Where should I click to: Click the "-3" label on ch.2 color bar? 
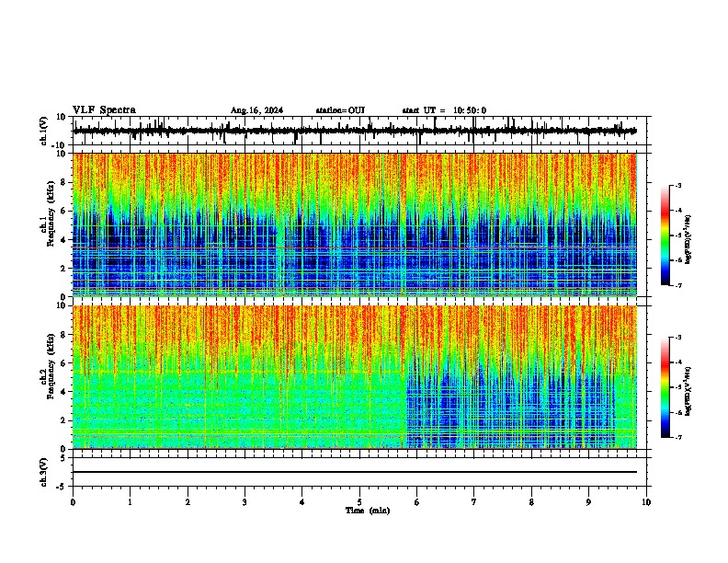(678, 338)
